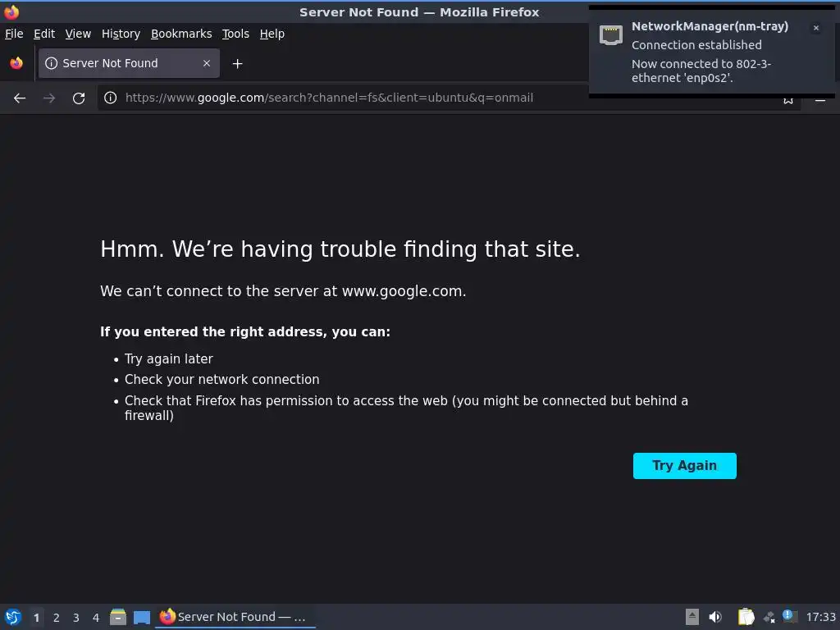This screenshot has height=630, width=840.
Task: Switch to workspace 1
Action: tap(36, 618)
